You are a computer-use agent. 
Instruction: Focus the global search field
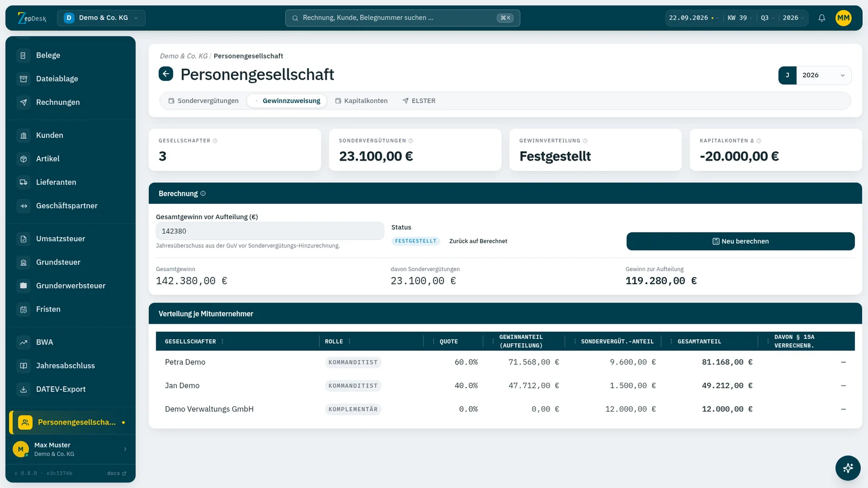tap(403, 18)
